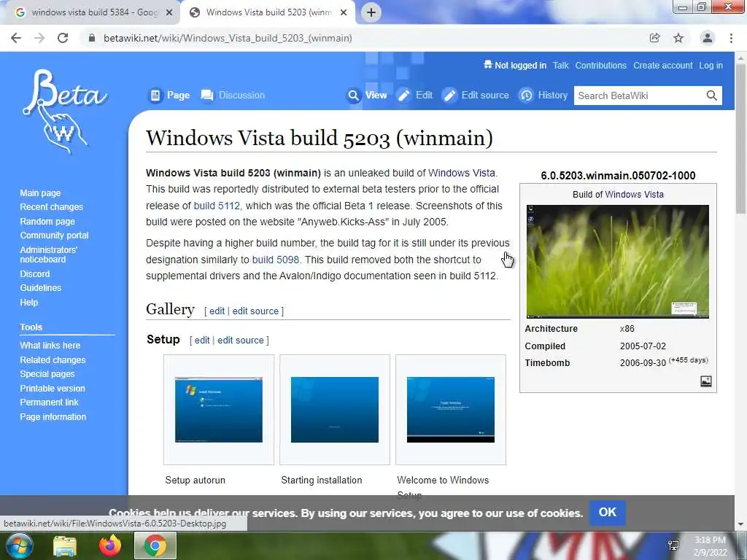Open Chrome three-dot menu

pyautogui.click(x=731, y=38)
